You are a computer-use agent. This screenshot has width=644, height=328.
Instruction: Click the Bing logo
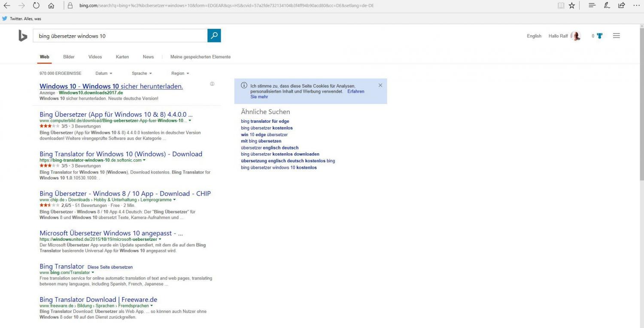point(23,36)
